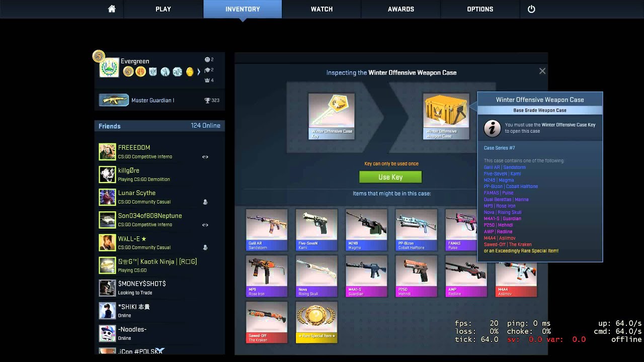This screenshot has height=362, width=644.
Task: Select friend -Noodles-
Action: tap(159, 333)
